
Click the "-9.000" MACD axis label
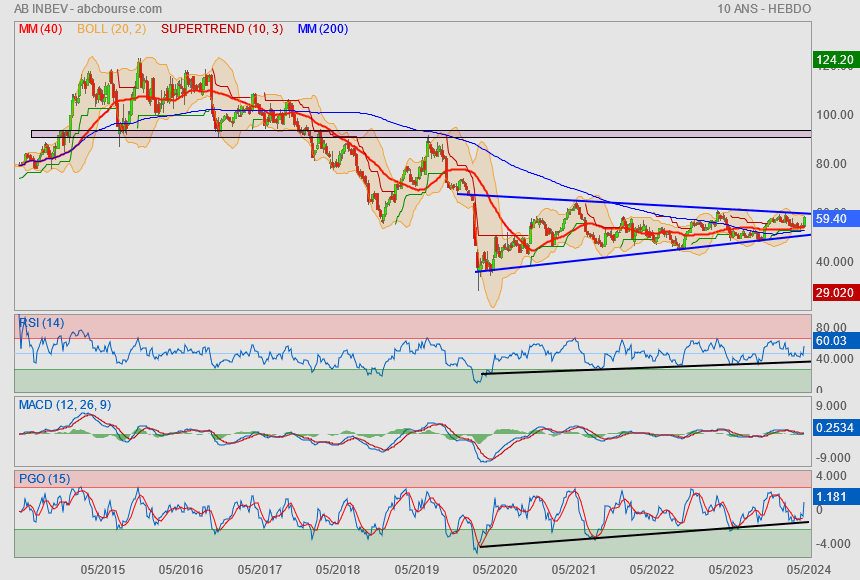click(x=833, y=458)
